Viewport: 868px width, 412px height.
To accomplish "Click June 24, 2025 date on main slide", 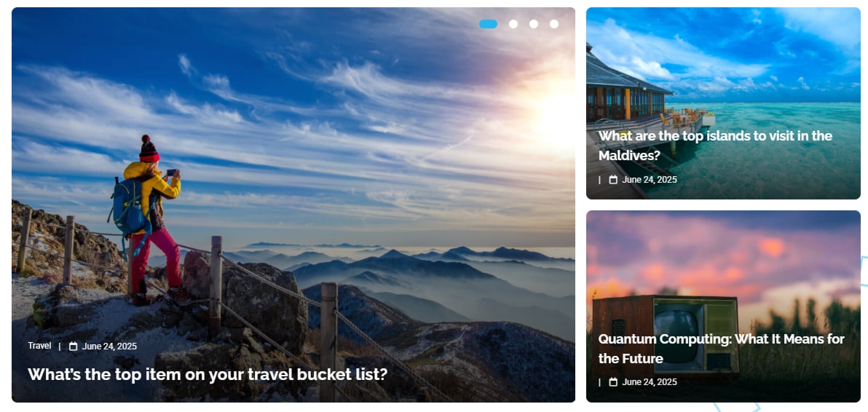I will pos(109,346).
